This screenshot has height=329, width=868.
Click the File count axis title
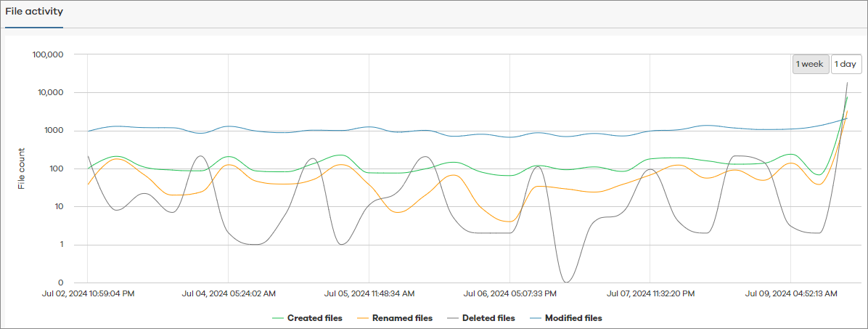pyautogui.click(x=22, y=168)
